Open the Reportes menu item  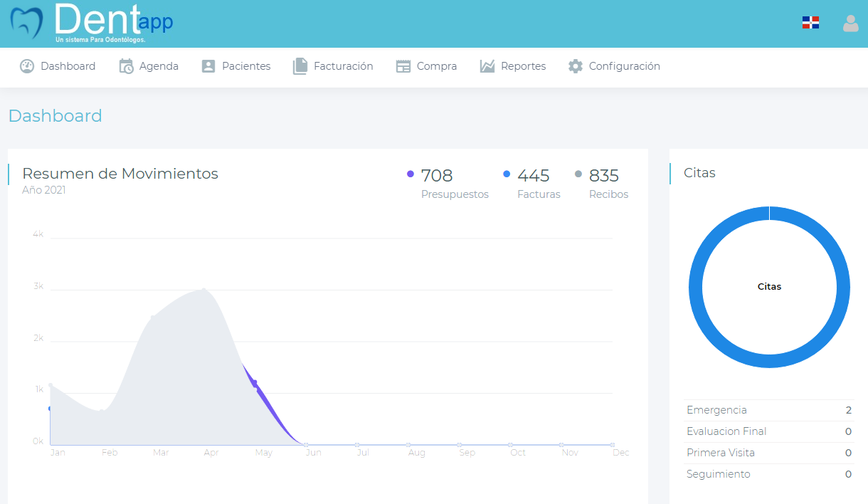click(x=523, y=66)
